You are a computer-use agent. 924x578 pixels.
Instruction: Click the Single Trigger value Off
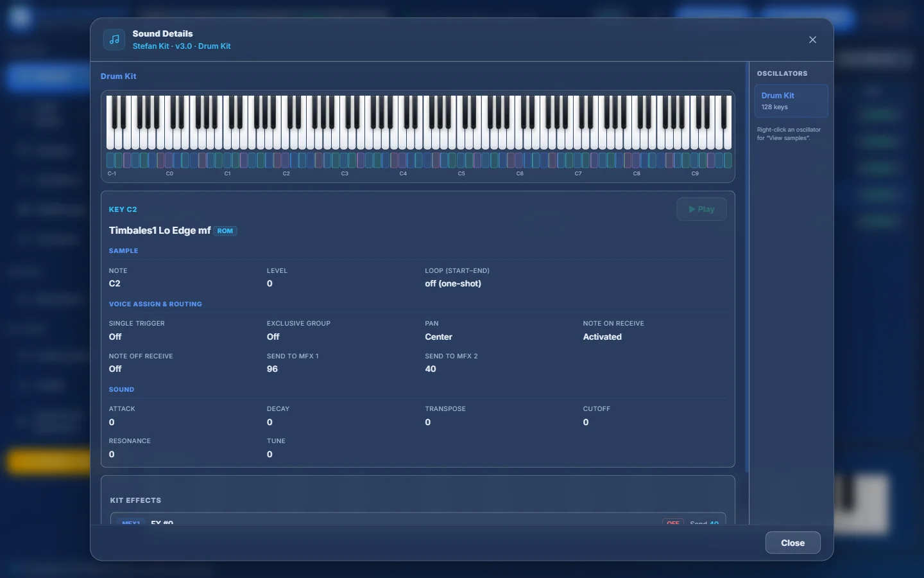coord(115,337)
